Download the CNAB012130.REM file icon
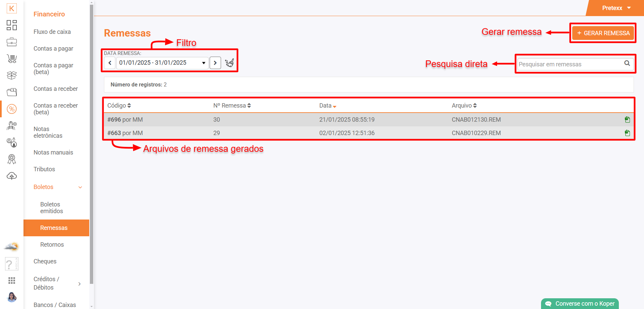This screenshot has height=309, width=644. (x=627, y=120)
